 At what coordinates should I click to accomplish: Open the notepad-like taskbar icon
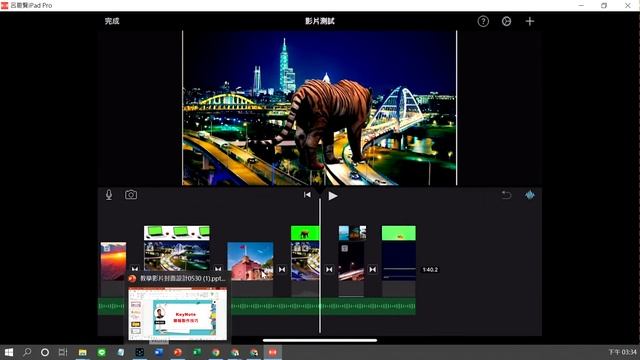[x=121, y=352]
